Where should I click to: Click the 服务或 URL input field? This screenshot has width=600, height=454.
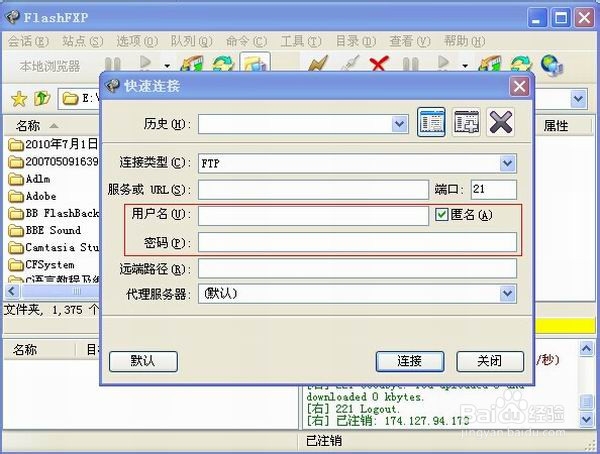313,189
